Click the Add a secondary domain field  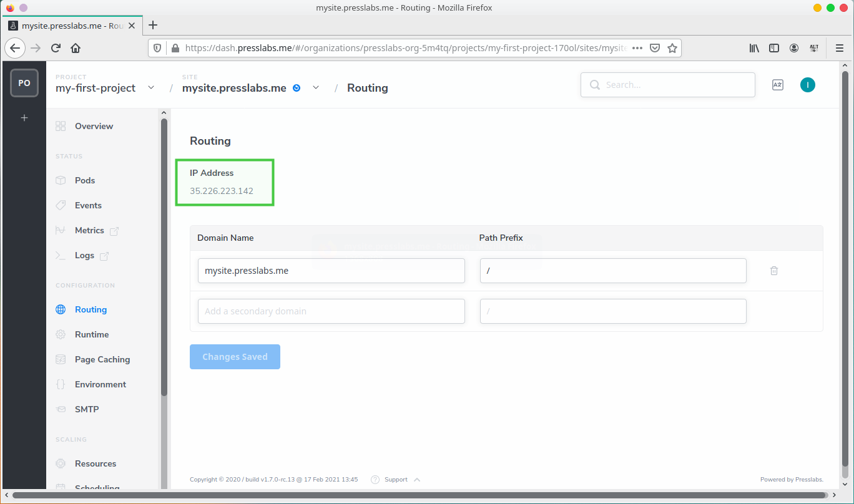pyautogui.click(x=331, y=311)
